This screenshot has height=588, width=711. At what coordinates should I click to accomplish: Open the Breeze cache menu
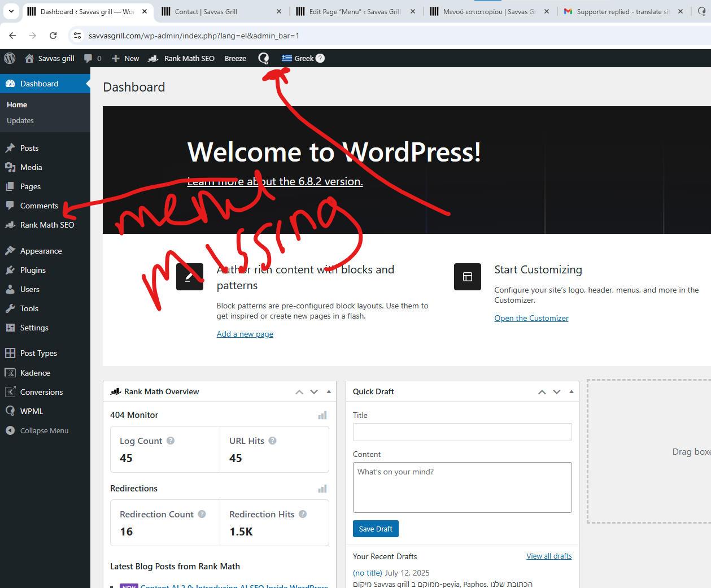[x=235, y=58]
